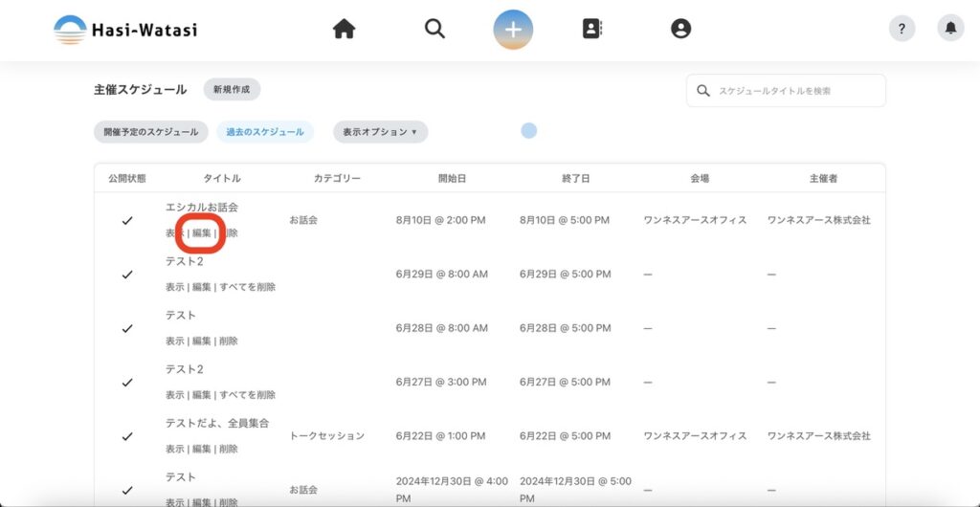The height and width of the screenshot is (507, 980).
Task: Click the publish checkmark for 6月28日 テスト
Action: [x=127, y=328]
